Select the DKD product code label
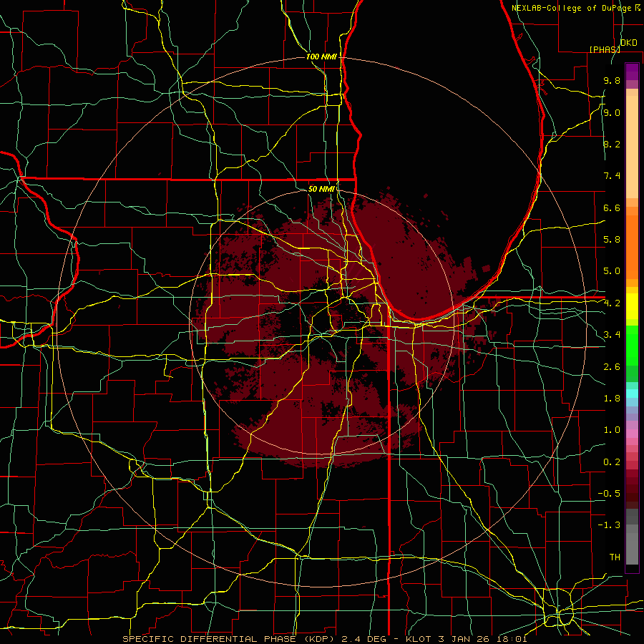The image size is (644, 644). click(628, 43)
